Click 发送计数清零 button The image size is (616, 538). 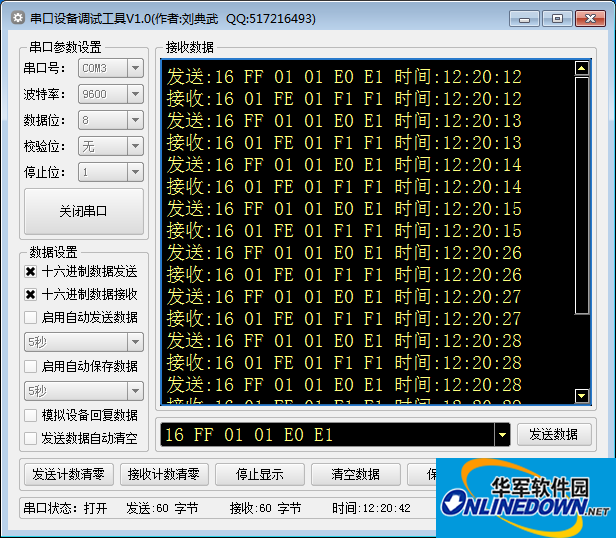click(69, 474)
